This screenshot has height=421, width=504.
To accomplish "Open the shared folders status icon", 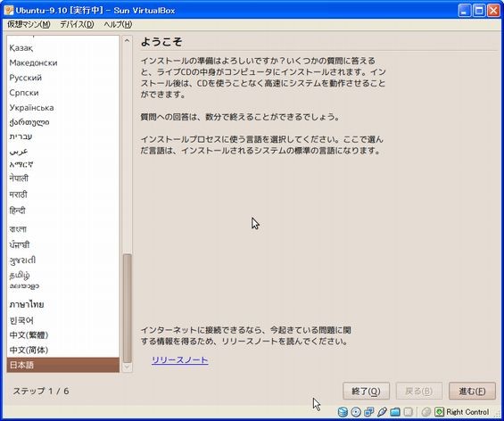I will 395,412.
